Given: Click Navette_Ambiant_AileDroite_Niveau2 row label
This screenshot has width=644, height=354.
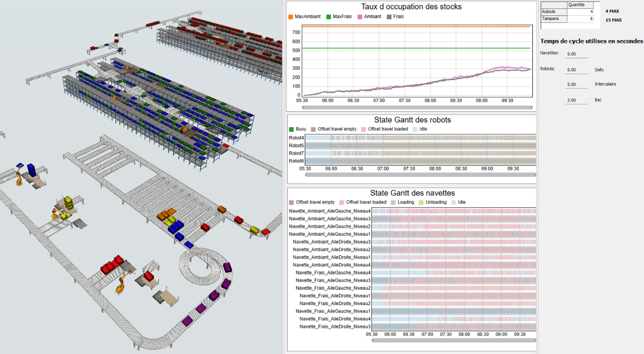Looking at the screenshot, I should (332, 250).
